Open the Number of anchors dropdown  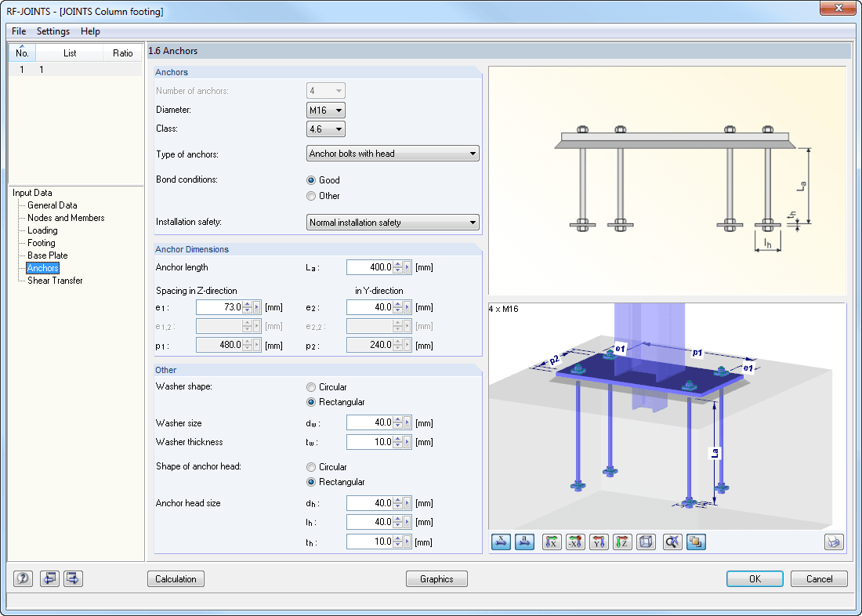pos(326,91)
